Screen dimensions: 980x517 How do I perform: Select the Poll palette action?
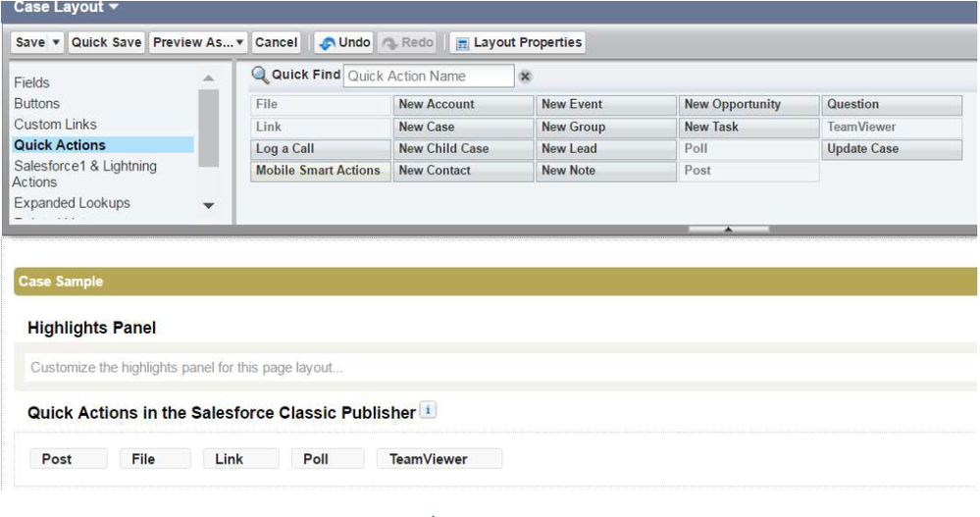coord(748,149)
